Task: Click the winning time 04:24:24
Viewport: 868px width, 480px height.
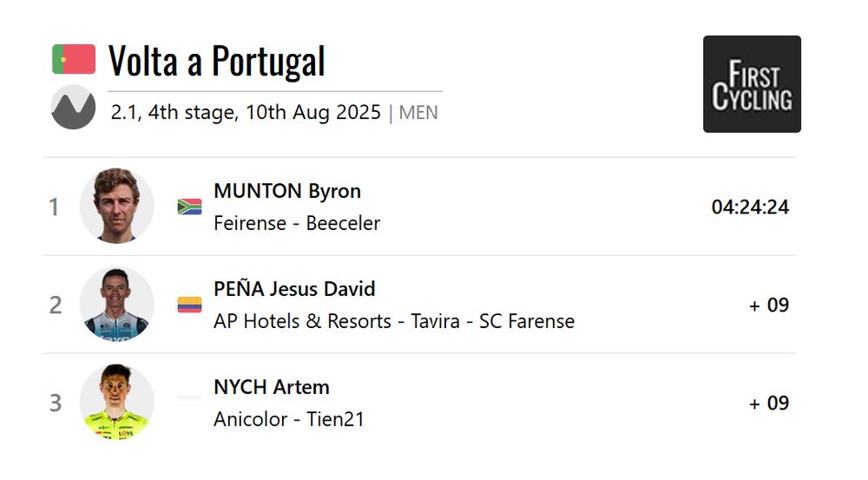Action: click(x=750, y=207)
